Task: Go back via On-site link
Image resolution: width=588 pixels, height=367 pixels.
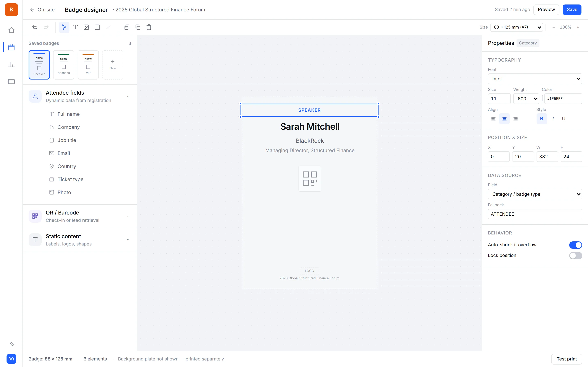Action: pos(46,10)
